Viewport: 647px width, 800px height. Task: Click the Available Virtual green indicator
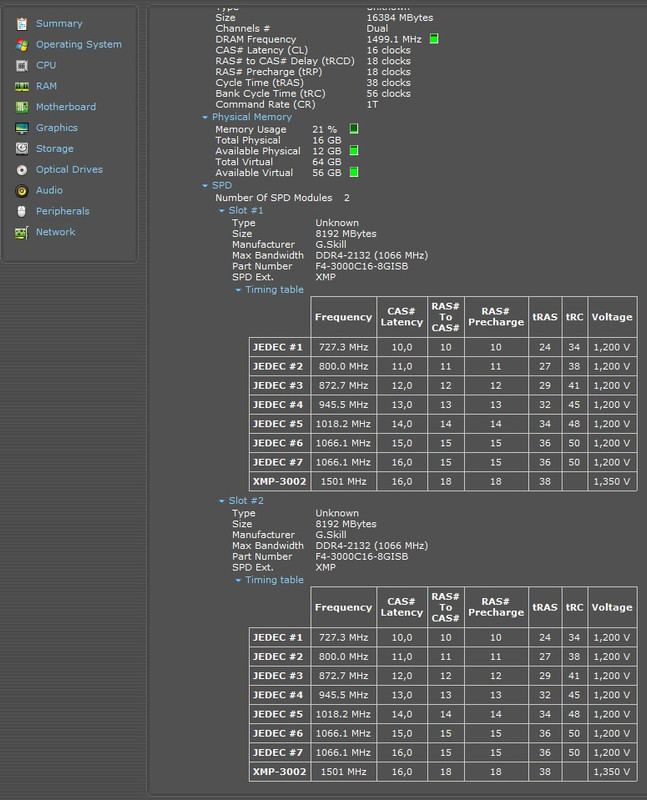tap(354, 172)
